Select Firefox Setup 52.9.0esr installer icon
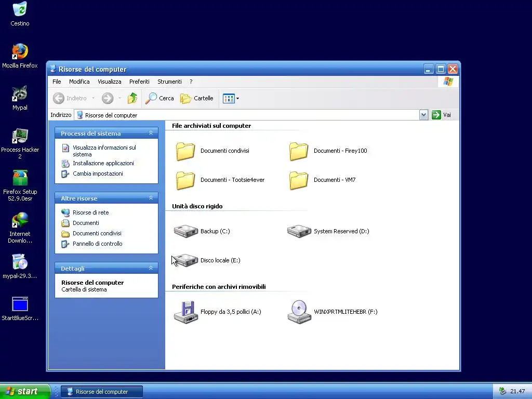The image size is (532, 399). pyautogui.click(x=20, y=185)
